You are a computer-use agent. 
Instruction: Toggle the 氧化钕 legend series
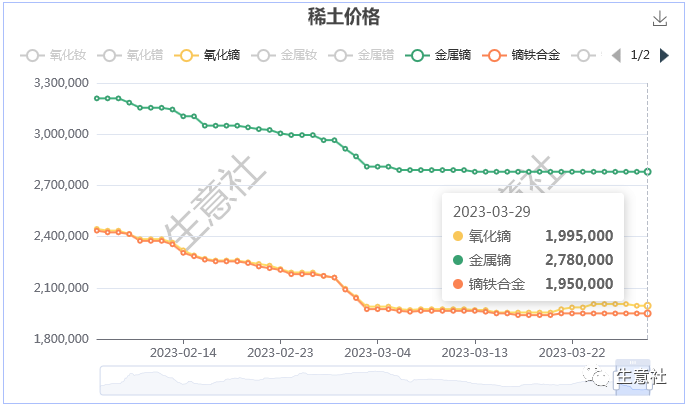53,55
